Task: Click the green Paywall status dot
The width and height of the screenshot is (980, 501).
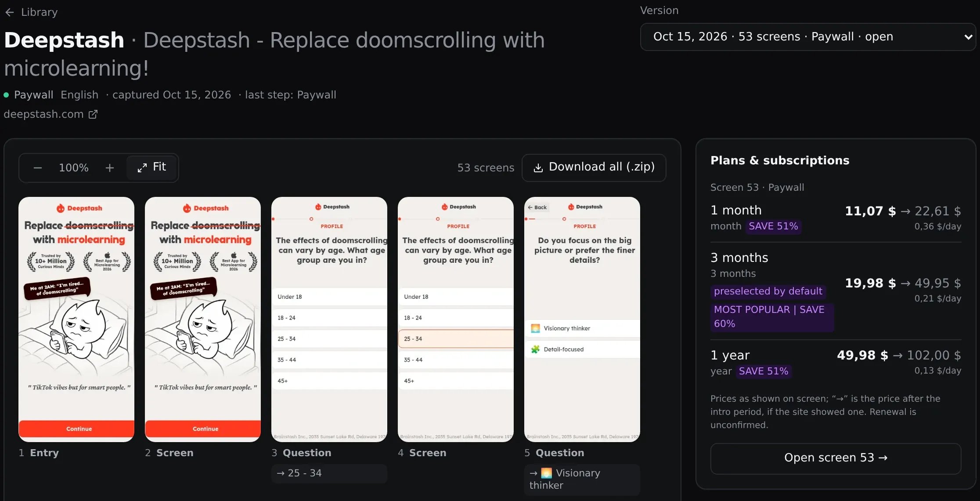Action: (6, 95)
